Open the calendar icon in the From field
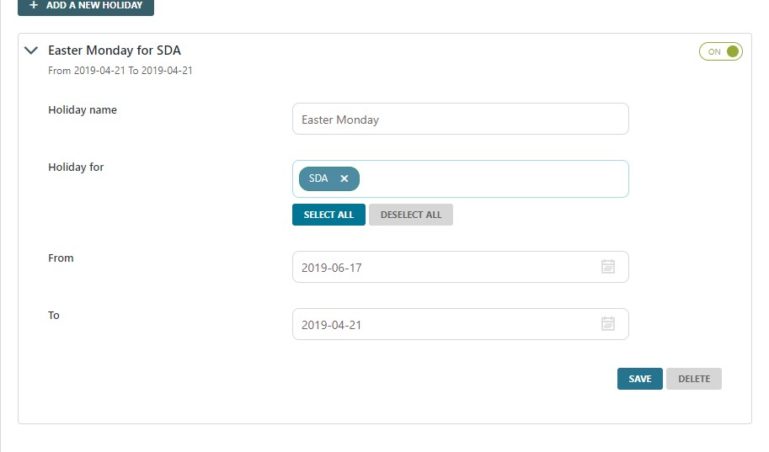Viewport: 769px width, 452px height. (607, 267)
